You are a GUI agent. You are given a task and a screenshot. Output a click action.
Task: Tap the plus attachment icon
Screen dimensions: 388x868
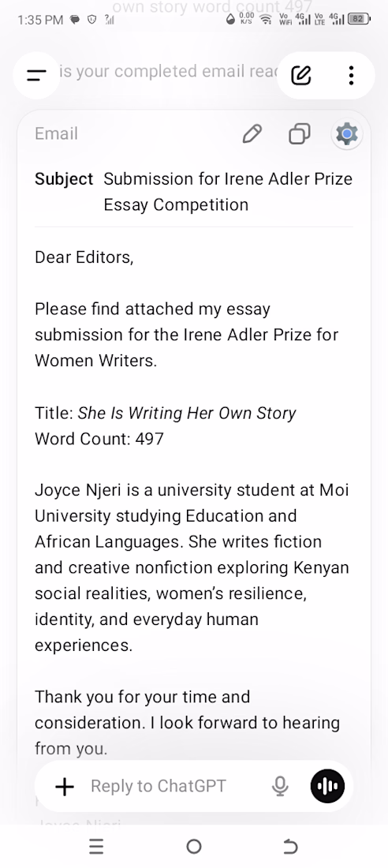[65, 786]
